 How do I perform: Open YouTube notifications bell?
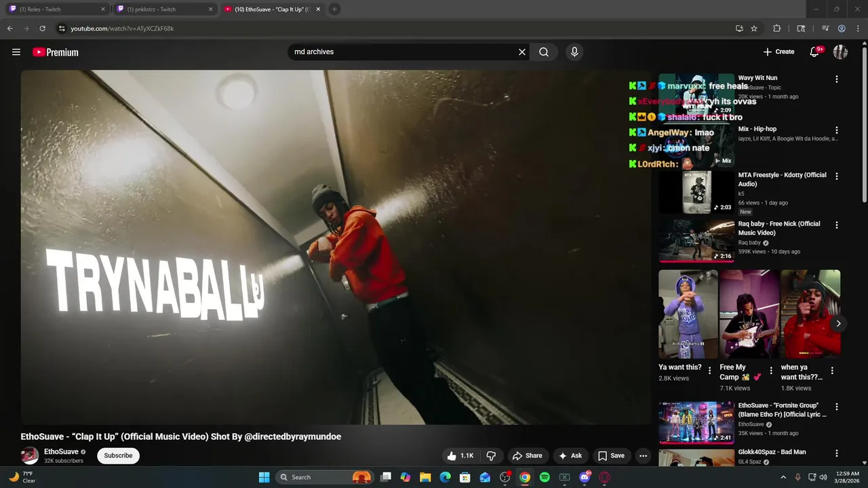[x=815, y=52]
